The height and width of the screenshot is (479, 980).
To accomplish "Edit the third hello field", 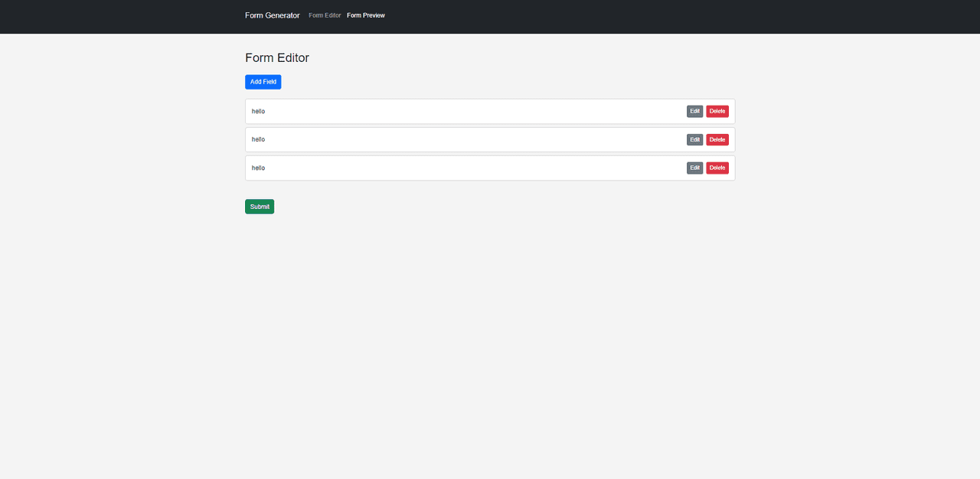I will (x=694, y=168).
